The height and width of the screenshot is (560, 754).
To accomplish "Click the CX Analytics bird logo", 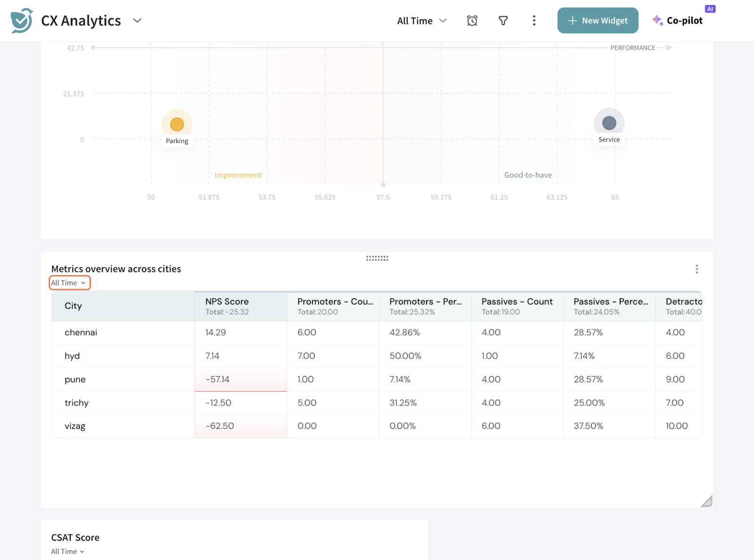I will 22,21.
